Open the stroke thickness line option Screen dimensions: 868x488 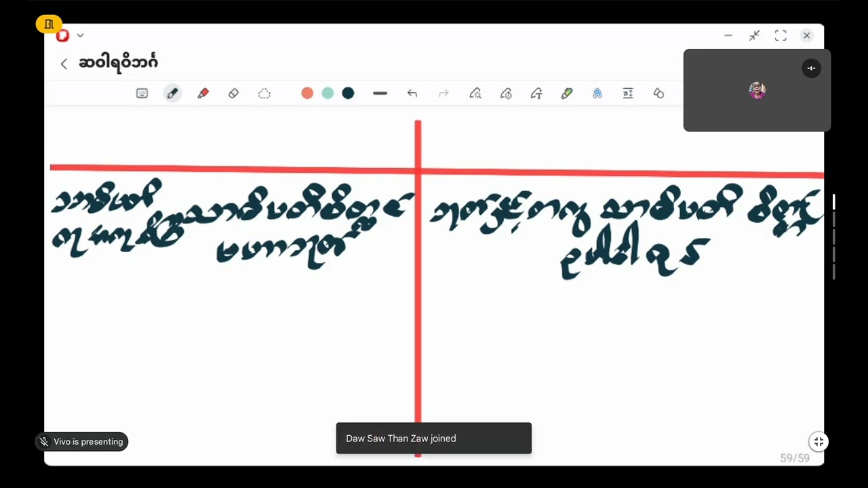(380, 94)
